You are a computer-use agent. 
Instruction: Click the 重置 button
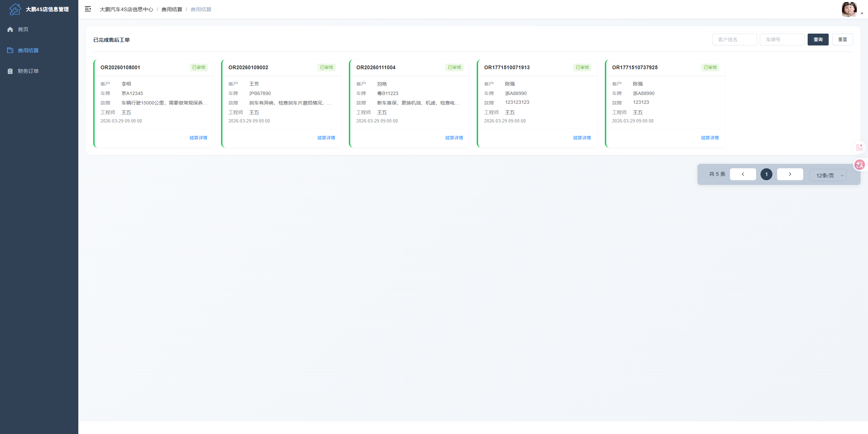click(x=843, y=39)
